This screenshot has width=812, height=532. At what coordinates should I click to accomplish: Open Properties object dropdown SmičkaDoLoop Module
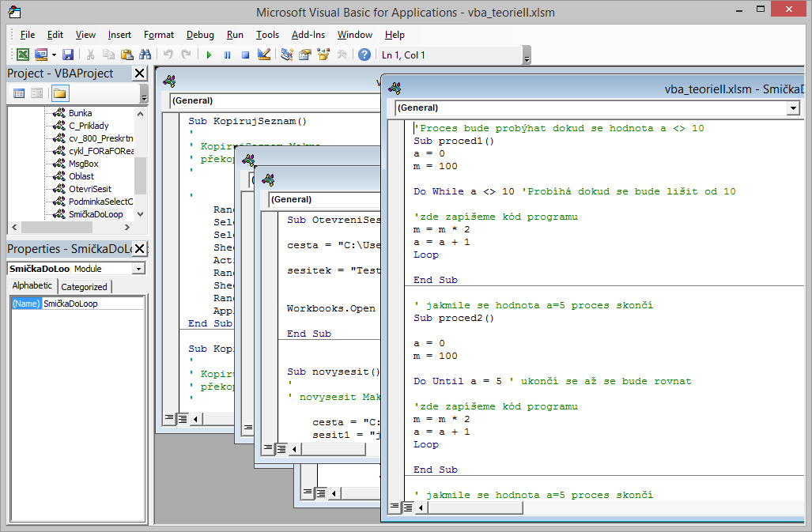pyautogui.click(x=138, y=269)
